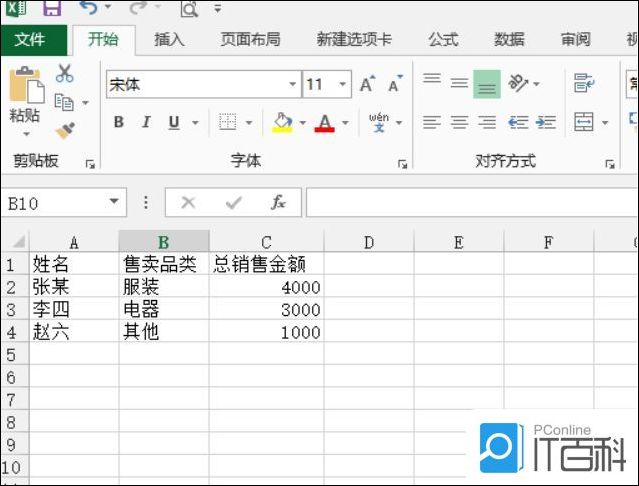
Task: Click the Name Box showing B10
Action: [x=55, y=202]
